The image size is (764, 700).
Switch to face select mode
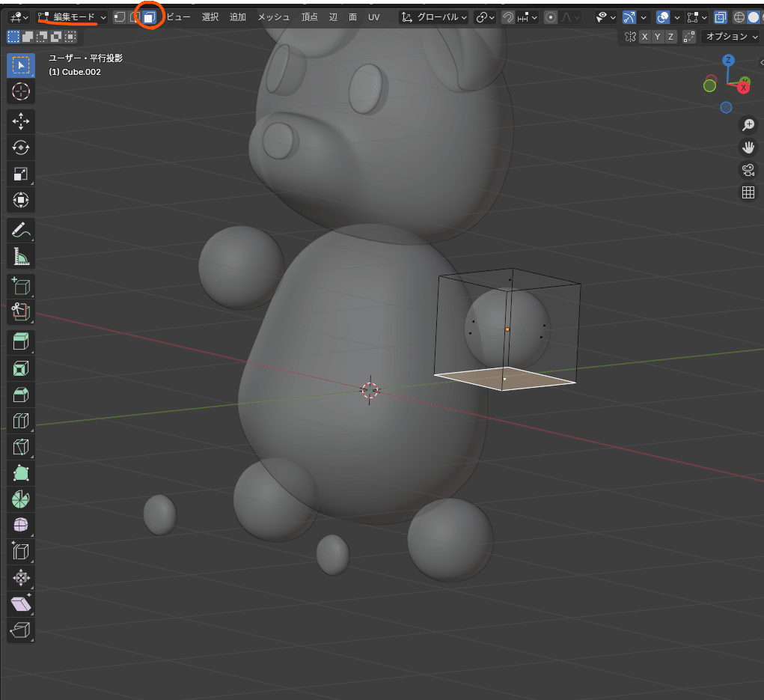149,17
